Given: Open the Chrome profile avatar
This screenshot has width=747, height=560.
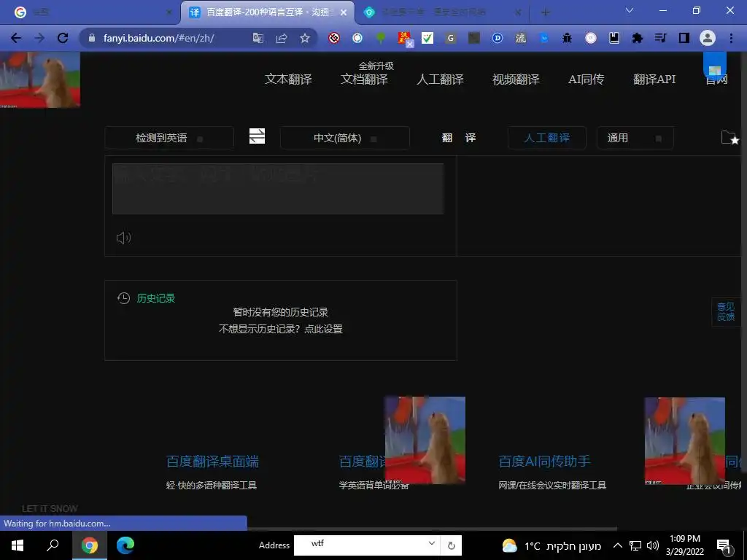Looking at the screenshot, I should 708,38.
